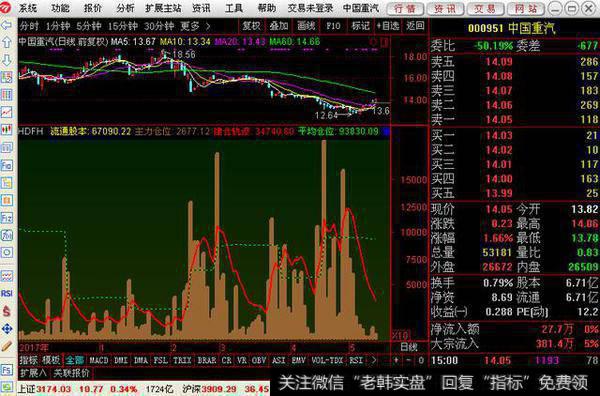Click the green icon at sidebar bottom corner
The height and width of the screenshot is (396, 600).
coord(7,387)
